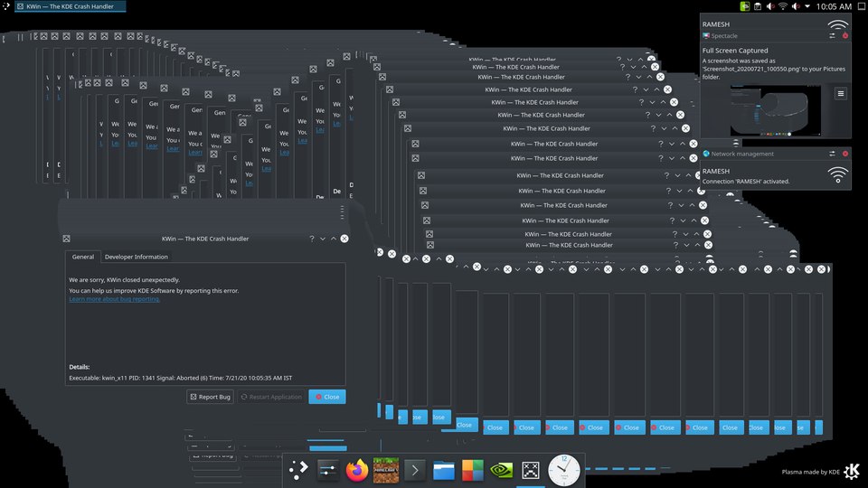The image size is (868, 488).
Task: Open Dolphin file manager from the dock
Action: coord(443,470)
